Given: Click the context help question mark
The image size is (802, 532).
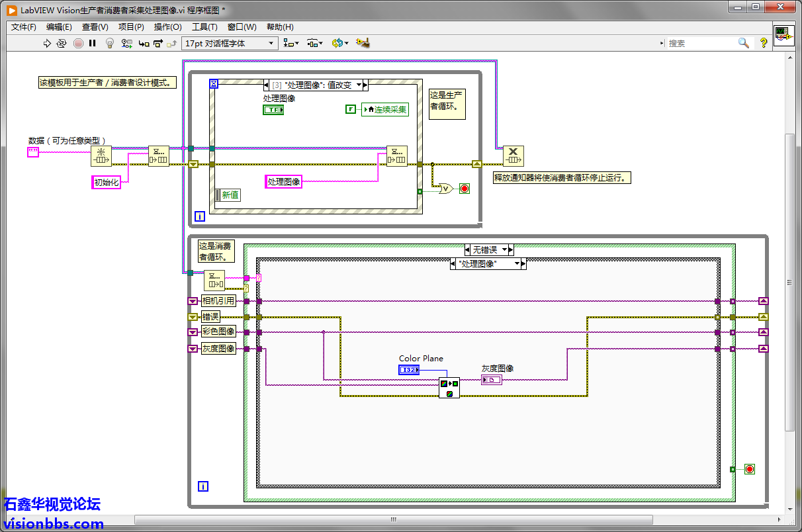Looking at the screenshot, I should click(764, 43).
